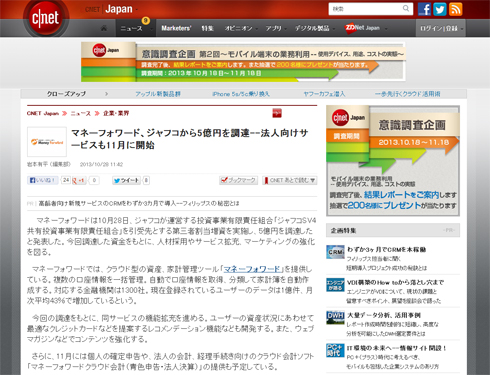Viewport: 490px width, 375px height.
Task: Click the アップル新製品群 closeup link
Action: pyautogui.click(x=158, y=94)
